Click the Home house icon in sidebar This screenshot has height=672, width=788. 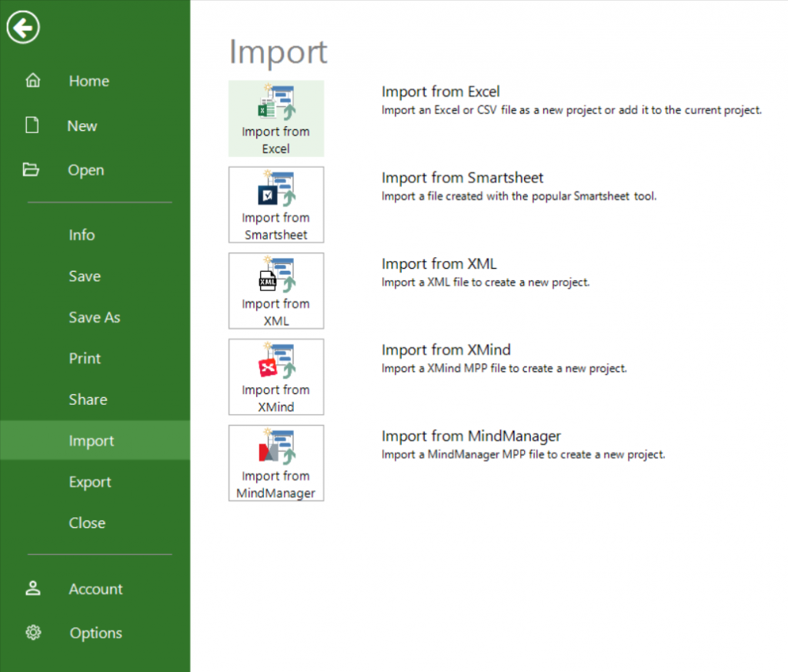[32, 80]
